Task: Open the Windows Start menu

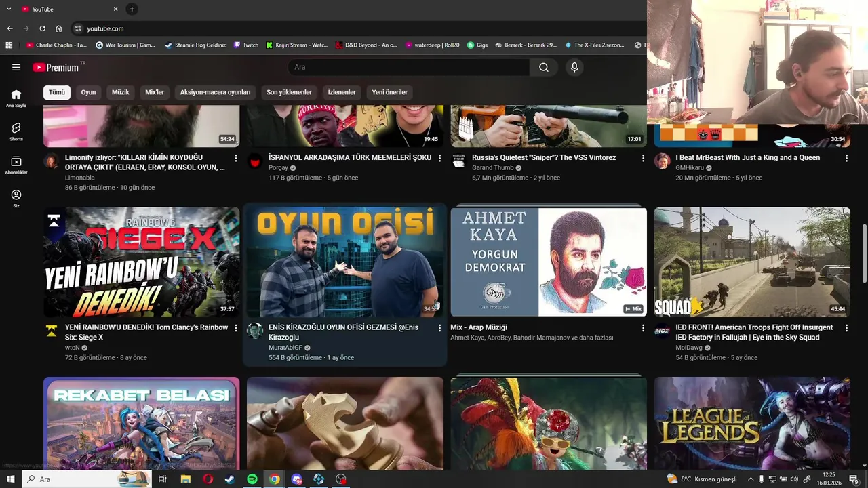Action: [x=10, y=479]
